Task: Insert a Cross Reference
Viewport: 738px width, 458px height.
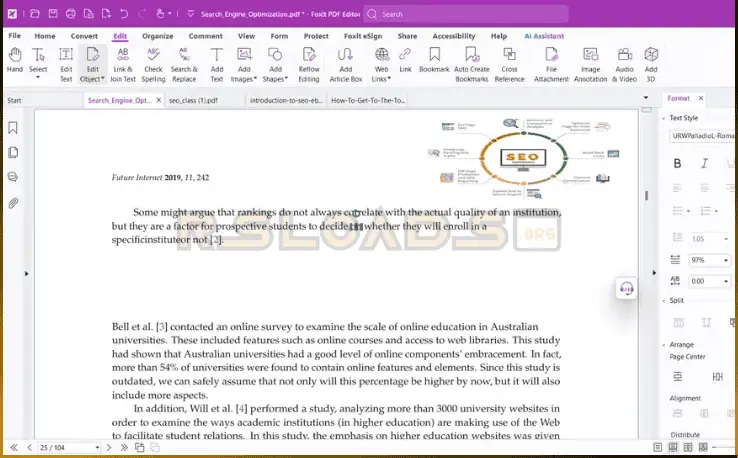Action: click(x=509, y=65)
